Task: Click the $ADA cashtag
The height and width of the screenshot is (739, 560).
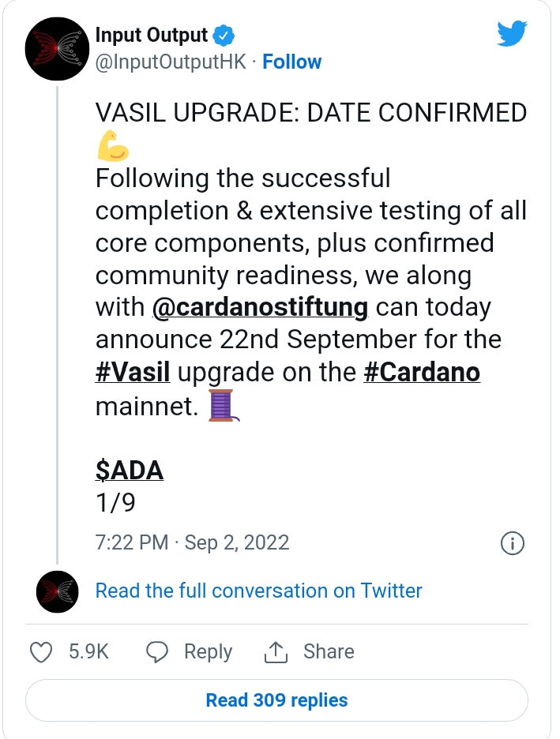Action: pos(130,471)
